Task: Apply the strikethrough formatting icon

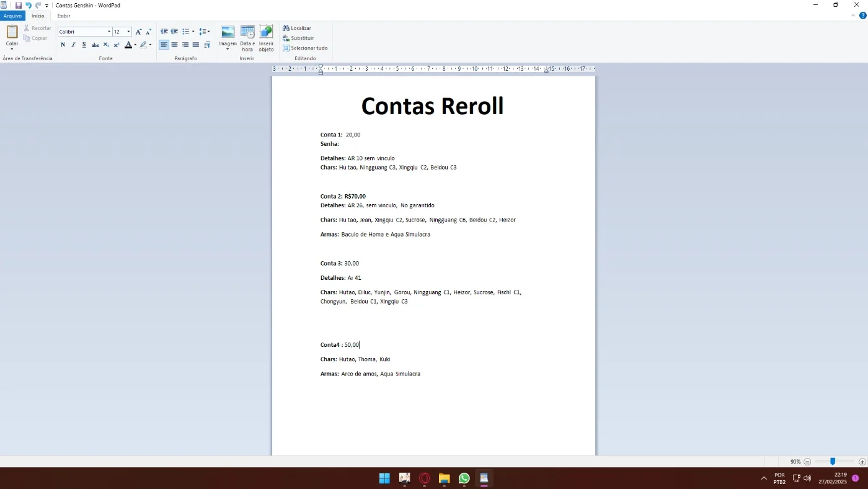Action: tap(95, 45)
